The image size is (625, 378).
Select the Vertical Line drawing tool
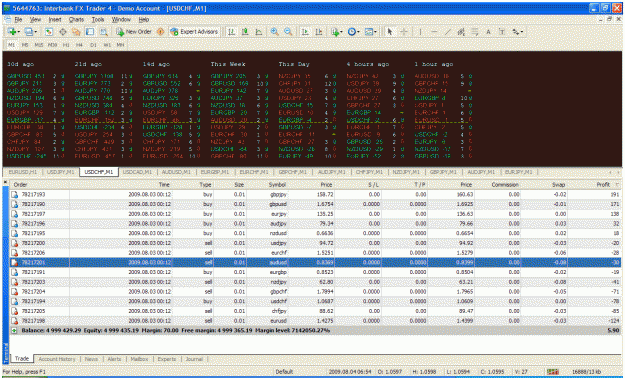coord(420,32)
